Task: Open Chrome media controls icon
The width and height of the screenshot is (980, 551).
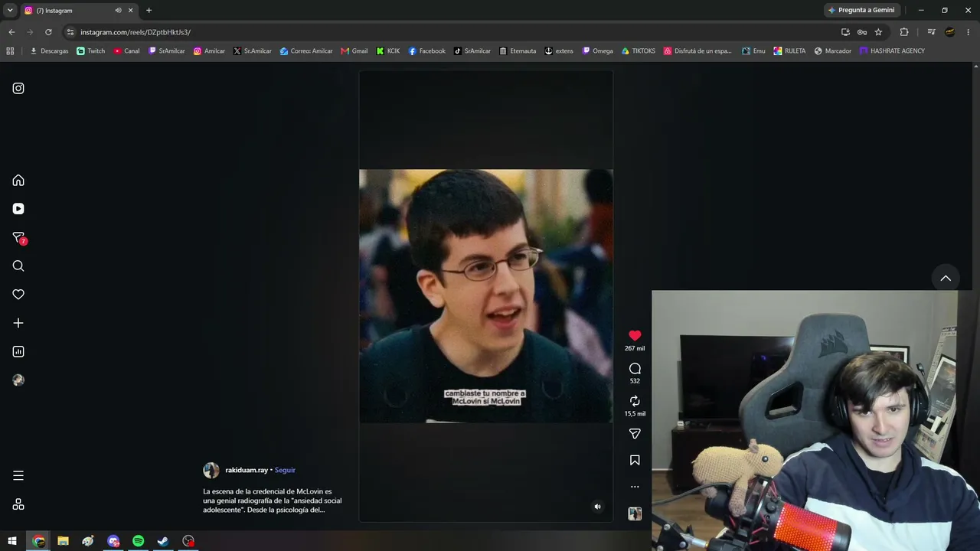Action: click(x=931, y=32)
